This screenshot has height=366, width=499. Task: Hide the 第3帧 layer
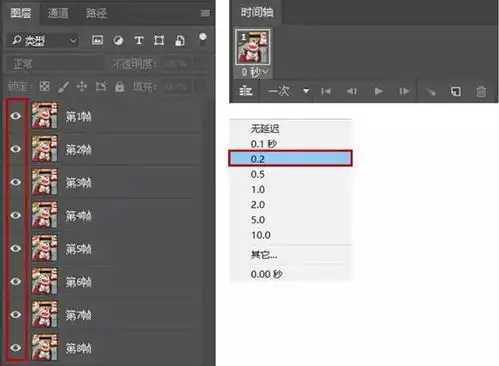(16, 182)
